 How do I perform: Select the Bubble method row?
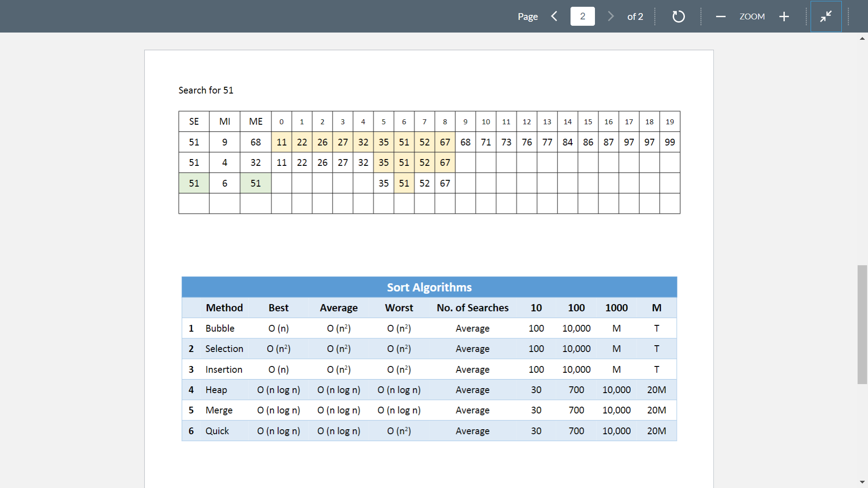(x=220, y=328)
